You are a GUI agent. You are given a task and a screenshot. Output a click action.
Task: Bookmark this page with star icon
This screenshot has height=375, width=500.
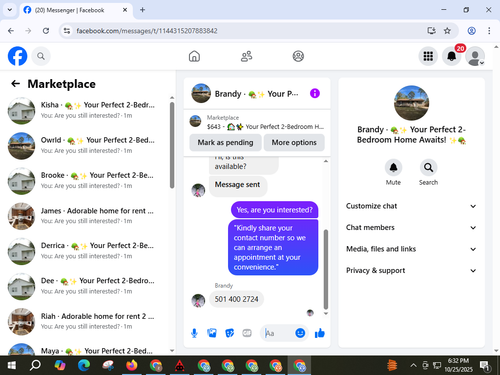coord(447,31)
